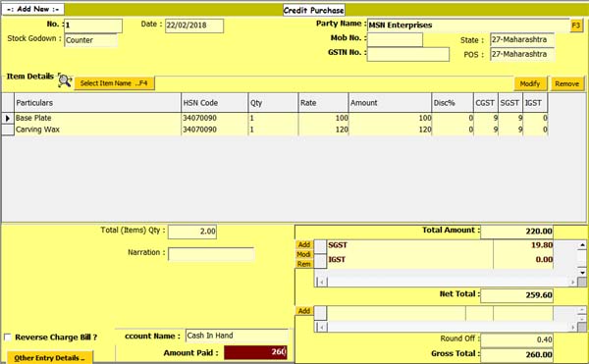Click the SGST column header
Image resolution: width=589 pixels, height=364 pixels.
click(510, 103)
